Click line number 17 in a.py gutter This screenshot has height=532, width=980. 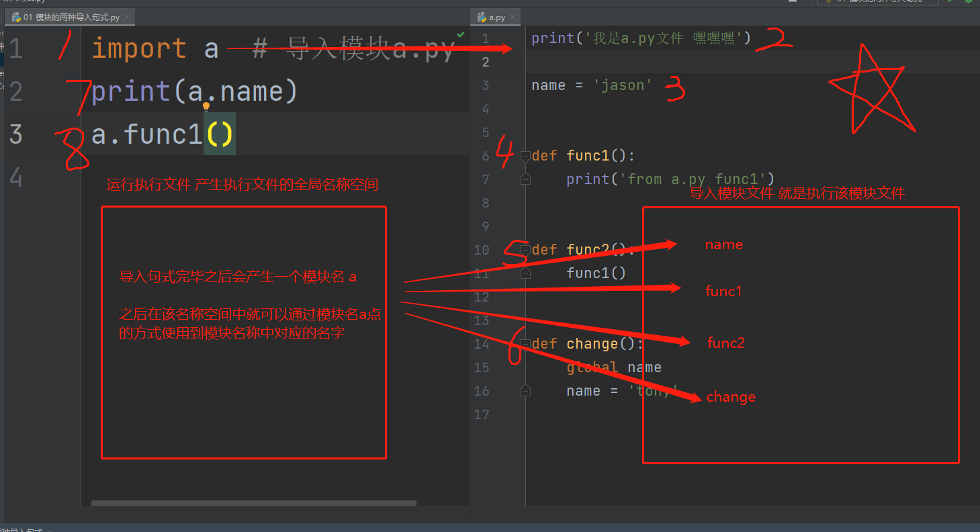(x=482, y=414)
